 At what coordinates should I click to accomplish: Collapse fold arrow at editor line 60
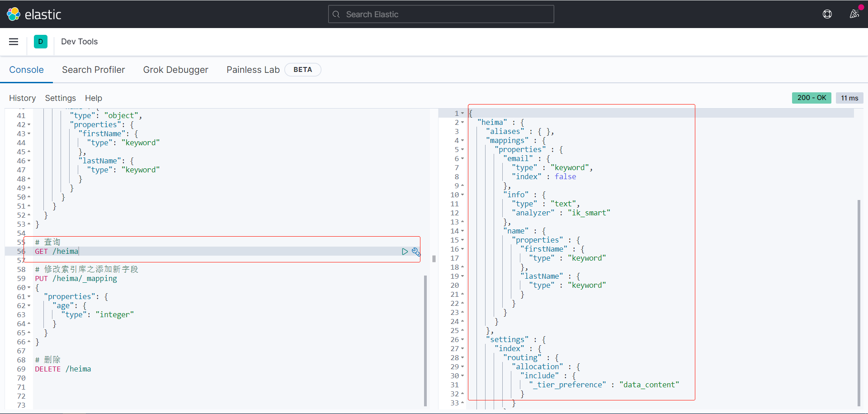point(29,288)
